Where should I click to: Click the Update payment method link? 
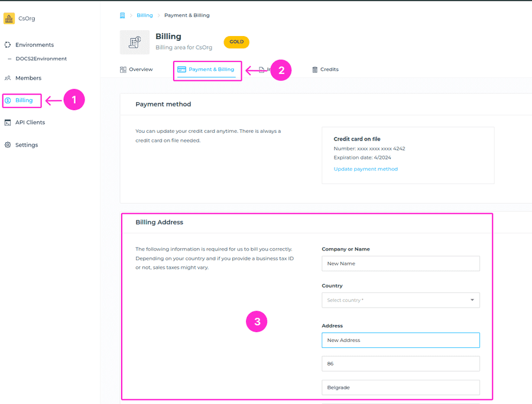click(365, 169)
